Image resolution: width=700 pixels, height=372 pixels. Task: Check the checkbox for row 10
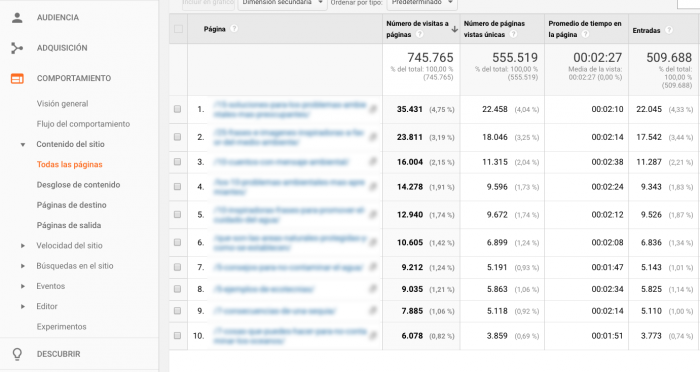(x=177, y=335)
